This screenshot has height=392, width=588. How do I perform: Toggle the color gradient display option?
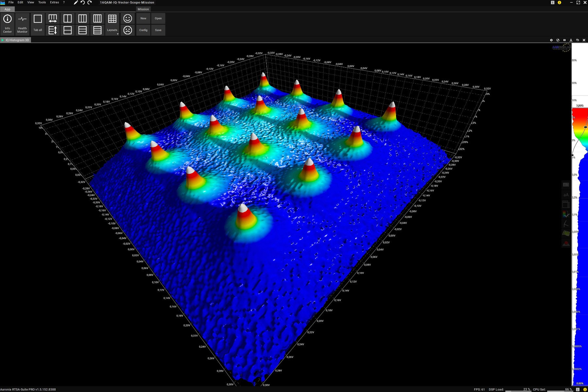point(566,214)
